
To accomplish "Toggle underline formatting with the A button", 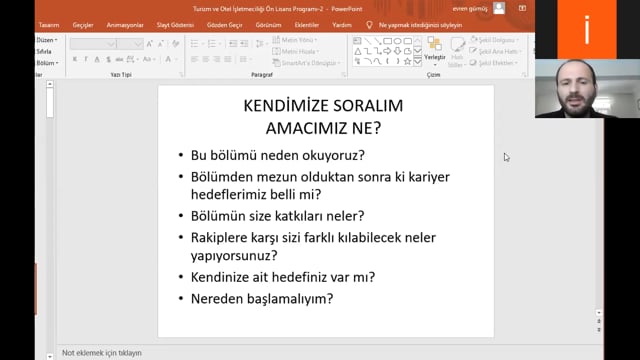I will pyautogui.click(x=97, y=59).
